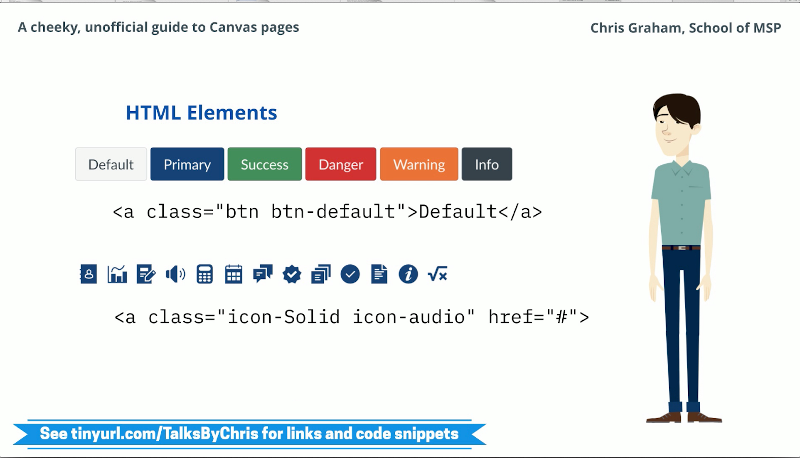Screen dimensions: 800x458
Task: Select the square root equation icon
Action: [437, 273]
